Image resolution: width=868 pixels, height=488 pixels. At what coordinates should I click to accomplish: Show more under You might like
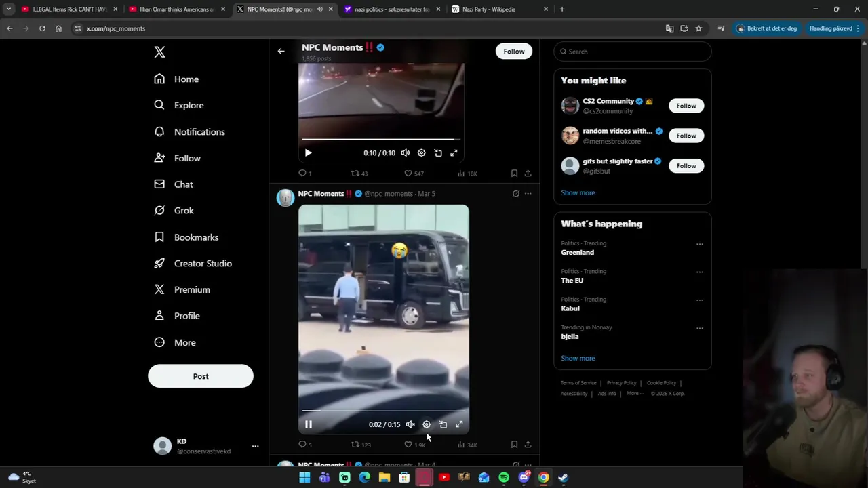pos(578,193)
